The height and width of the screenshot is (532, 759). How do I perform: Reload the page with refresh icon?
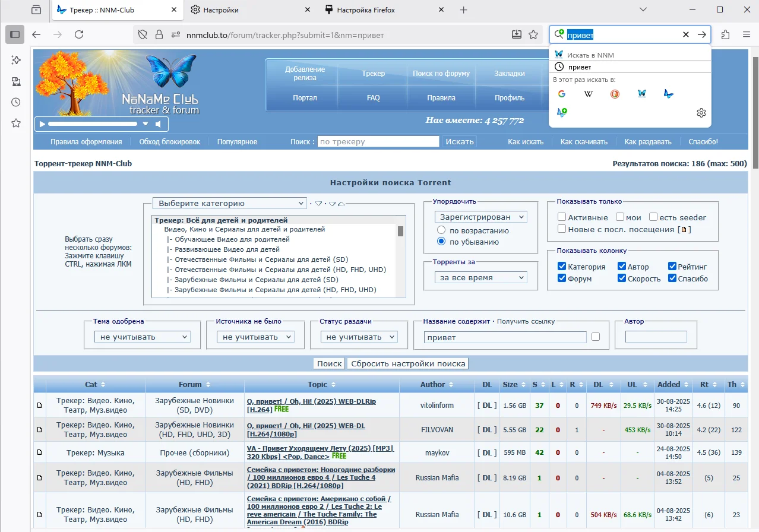79,35
